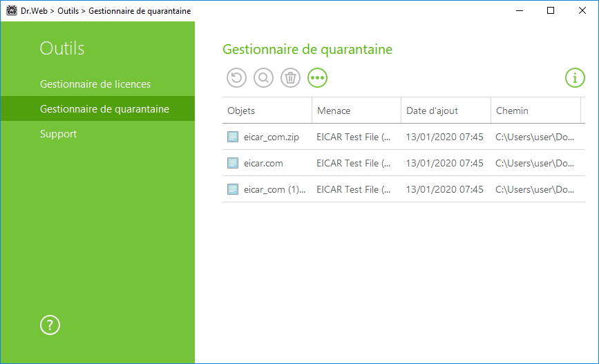Click the Outils sidebar heading

pyautogui.click(x=62, y=48)
